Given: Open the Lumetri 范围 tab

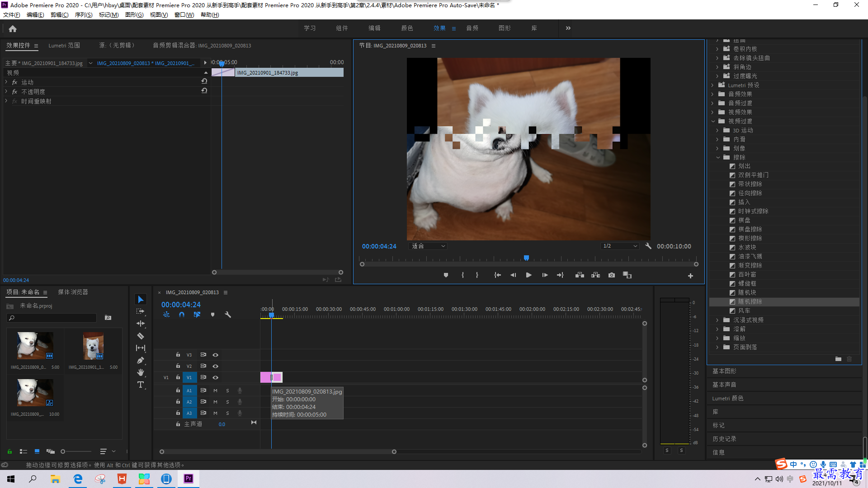Looking at the screenshot, I should 64,45.
